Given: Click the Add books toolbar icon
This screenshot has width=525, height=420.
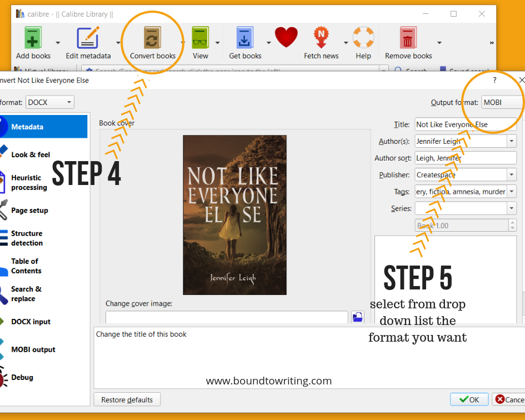Looking at the screenshot, I should tap(33, 38).
